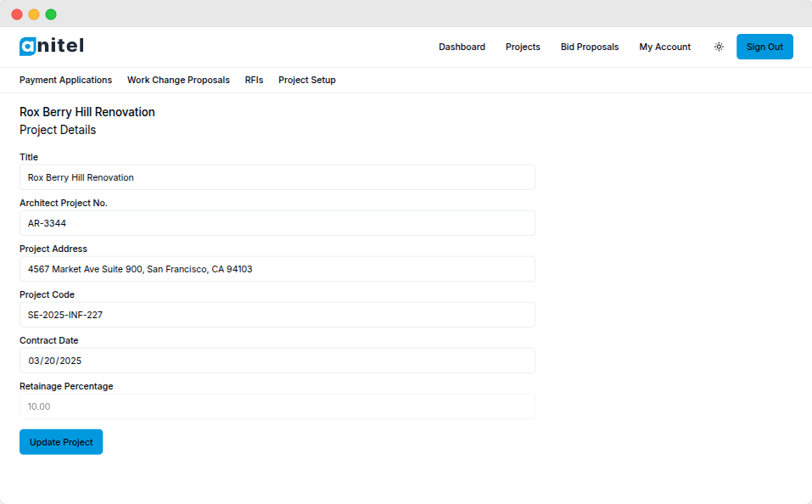Select the Architect Project No. field

277,223
